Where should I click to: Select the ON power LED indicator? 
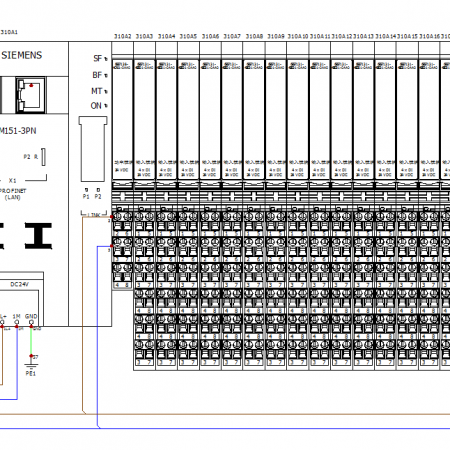coord(106,106)
